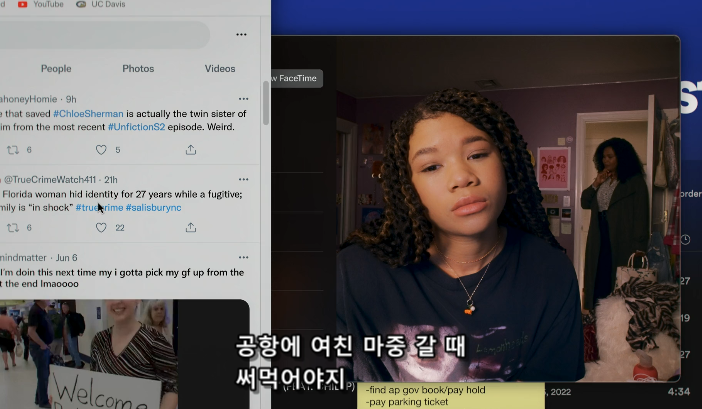Switch to People tab
This screenshot has width=702, height=409.
tap(56, 68)
